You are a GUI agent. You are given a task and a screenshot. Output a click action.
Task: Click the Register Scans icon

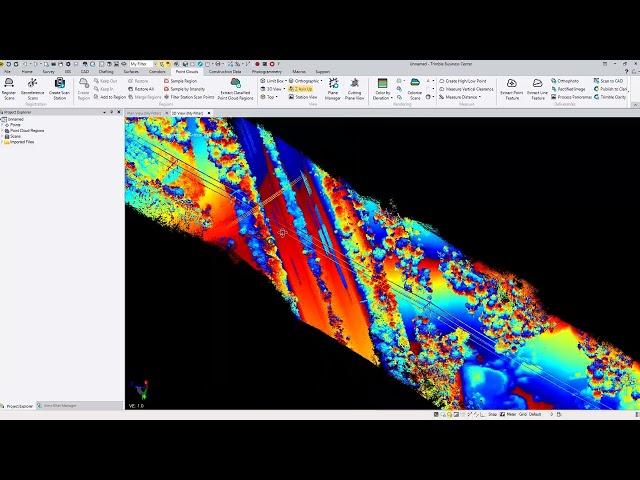pyautogui.click(x=9, y=88)
